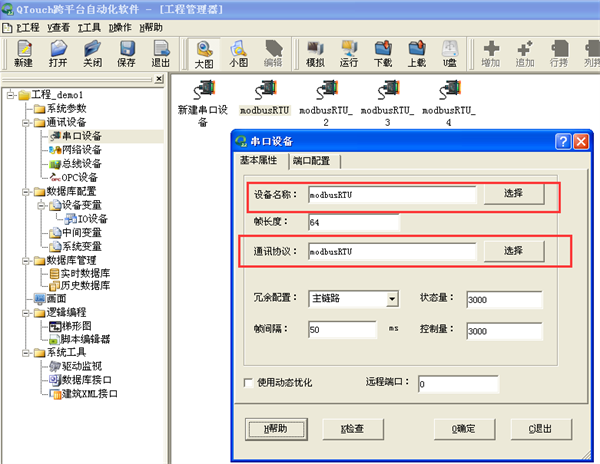Viewport: 600px width, 464px height.
Task: Switch to 基本属性 tab
Action: (x=260, y=160)
